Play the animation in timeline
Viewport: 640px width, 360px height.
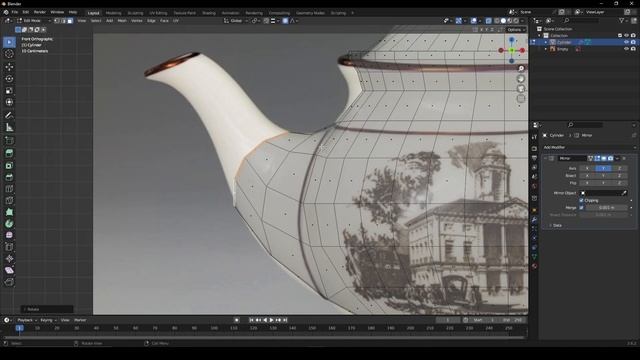[271, 320]
